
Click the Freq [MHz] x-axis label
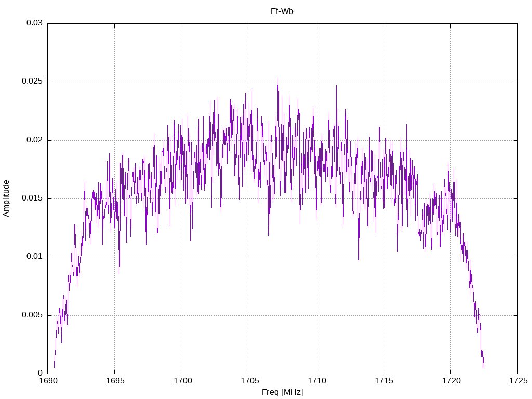282,392
